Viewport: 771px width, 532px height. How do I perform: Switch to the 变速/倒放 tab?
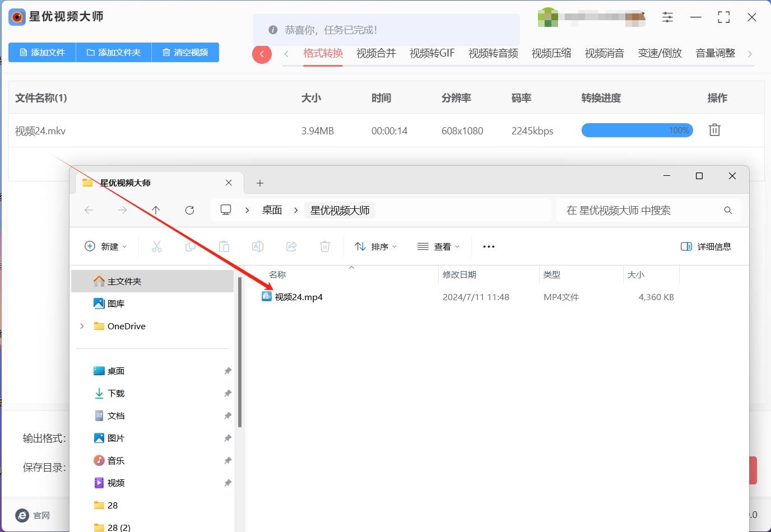coord(660,53)
